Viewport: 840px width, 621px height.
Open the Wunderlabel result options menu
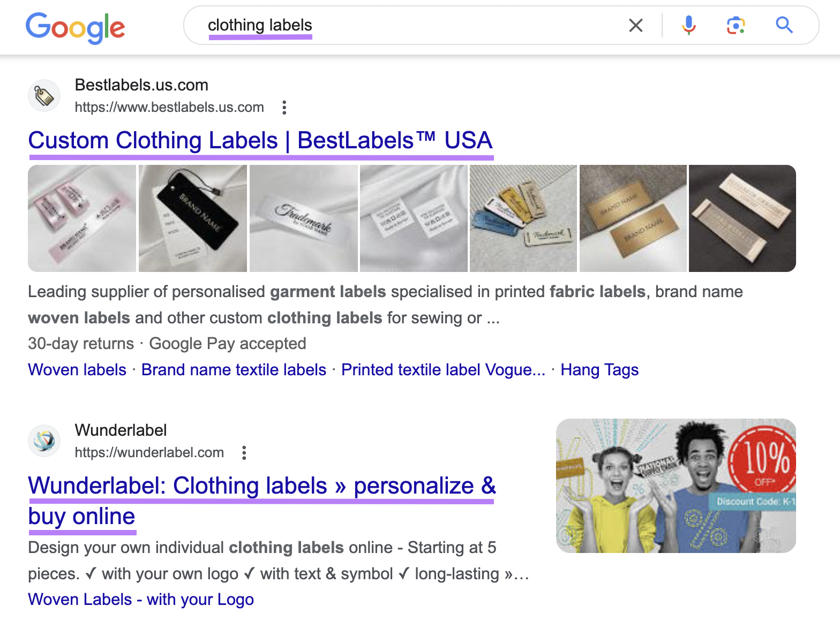(x=244, y=453)
